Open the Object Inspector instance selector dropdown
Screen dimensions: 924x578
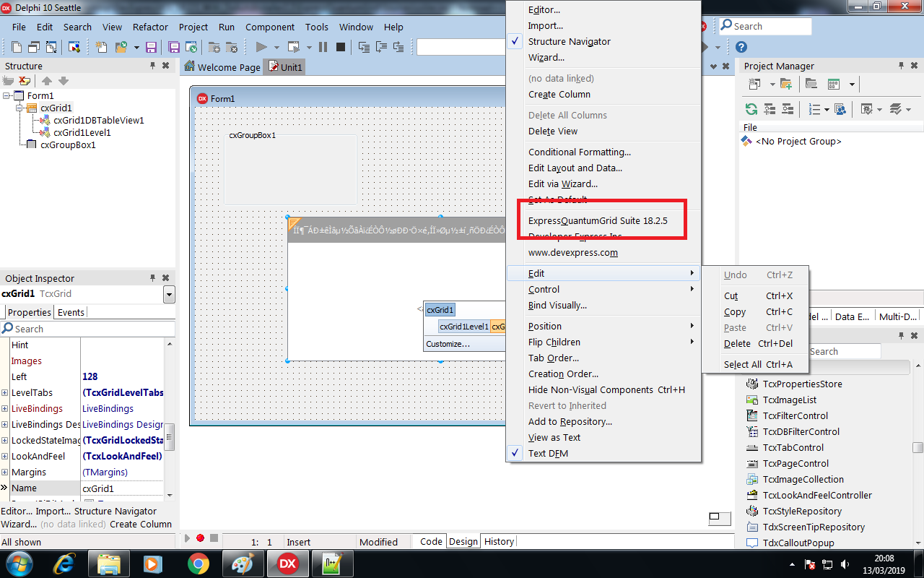[x=168, y=294]
